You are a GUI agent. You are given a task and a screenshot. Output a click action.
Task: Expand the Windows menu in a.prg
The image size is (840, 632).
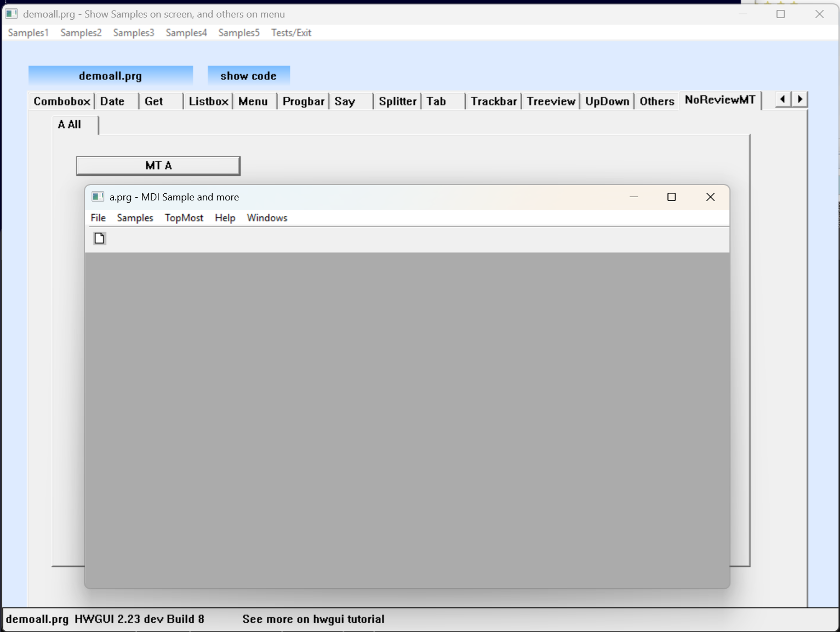coord(267,218)
